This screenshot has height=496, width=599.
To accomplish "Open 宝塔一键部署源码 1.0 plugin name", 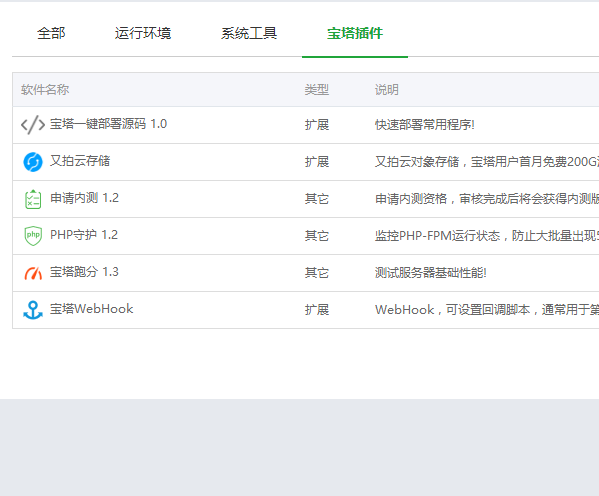I will [108, 124].
